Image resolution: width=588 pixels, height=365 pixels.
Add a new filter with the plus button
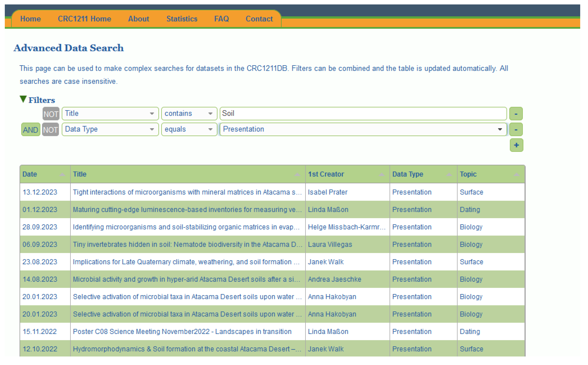click(x=516, y=145)
